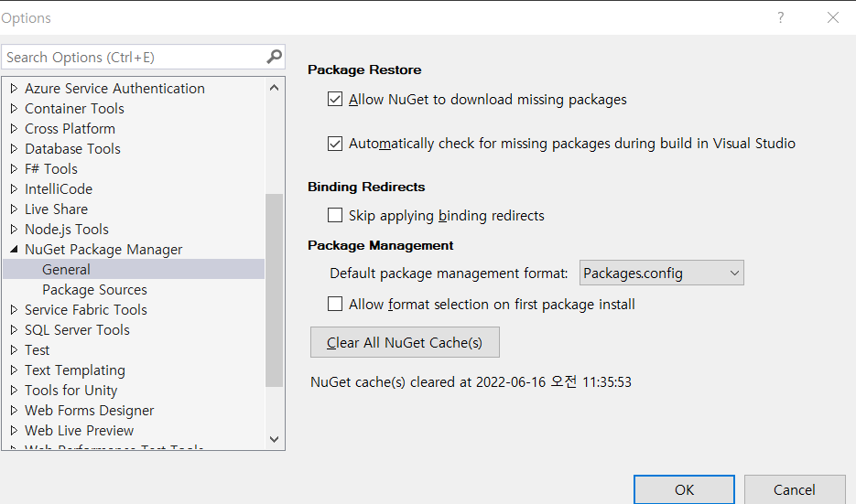Viewport: 856px width, 504px height.
Task: Toggle Allow NuGet to download missing packages
Action: coord(335,100)
